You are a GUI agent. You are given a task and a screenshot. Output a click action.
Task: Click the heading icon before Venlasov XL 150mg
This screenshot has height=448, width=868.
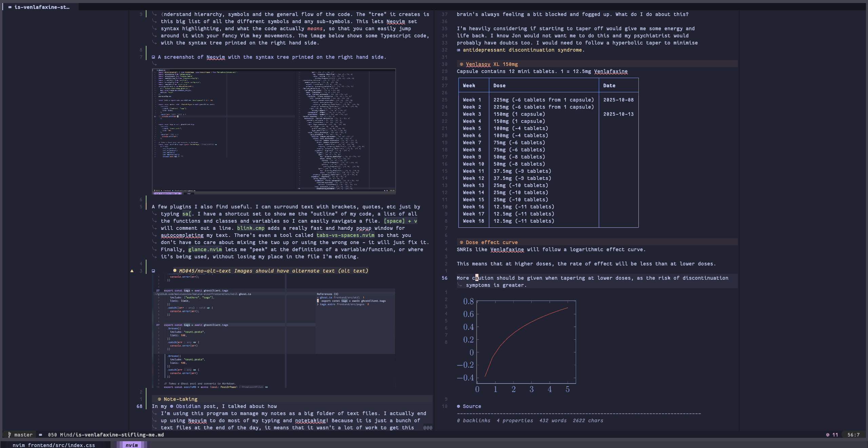click(461, 64)
